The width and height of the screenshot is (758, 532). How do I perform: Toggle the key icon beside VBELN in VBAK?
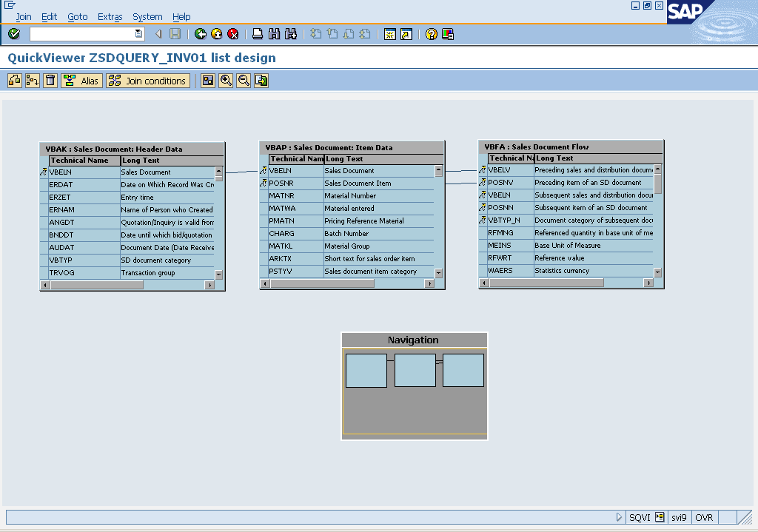43,172
